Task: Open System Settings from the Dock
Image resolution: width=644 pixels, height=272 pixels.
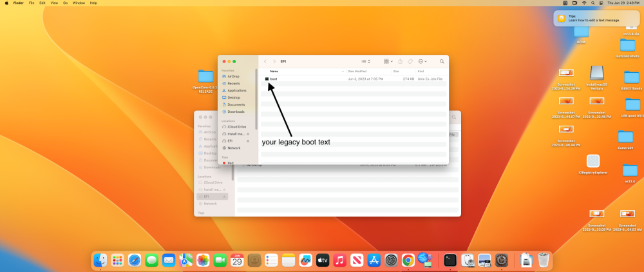Action: pyautogui.click(x=391, y=260)
